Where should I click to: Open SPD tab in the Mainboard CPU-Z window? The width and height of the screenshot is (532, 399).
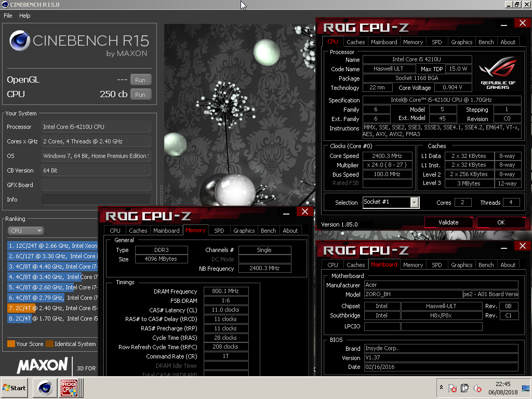click(436, 265)
